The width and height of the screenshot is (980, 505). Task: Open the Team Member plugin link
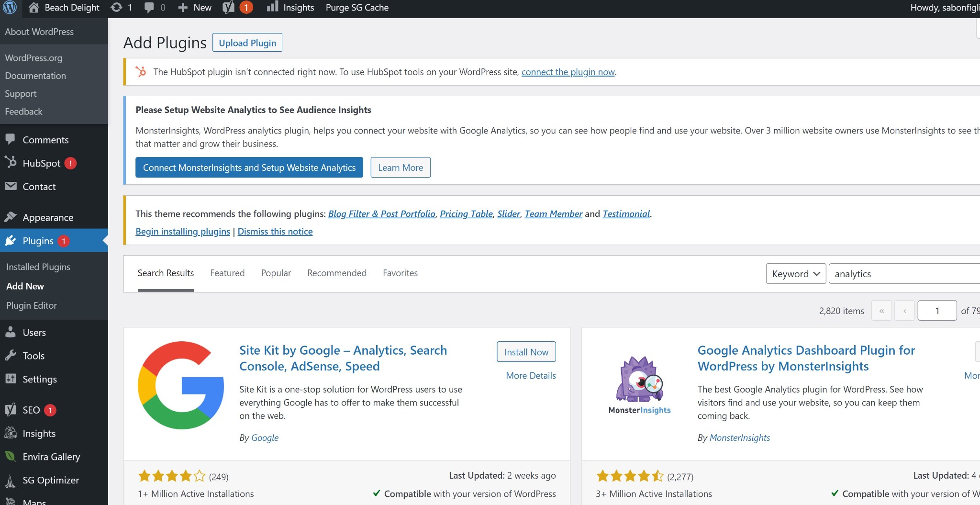[x=554, y=213]
